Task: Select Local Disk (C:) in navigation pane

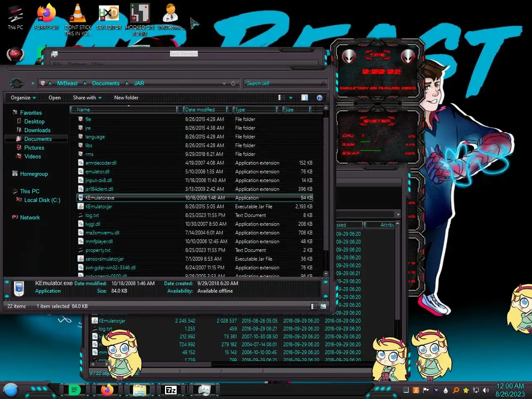Action: 42,200
